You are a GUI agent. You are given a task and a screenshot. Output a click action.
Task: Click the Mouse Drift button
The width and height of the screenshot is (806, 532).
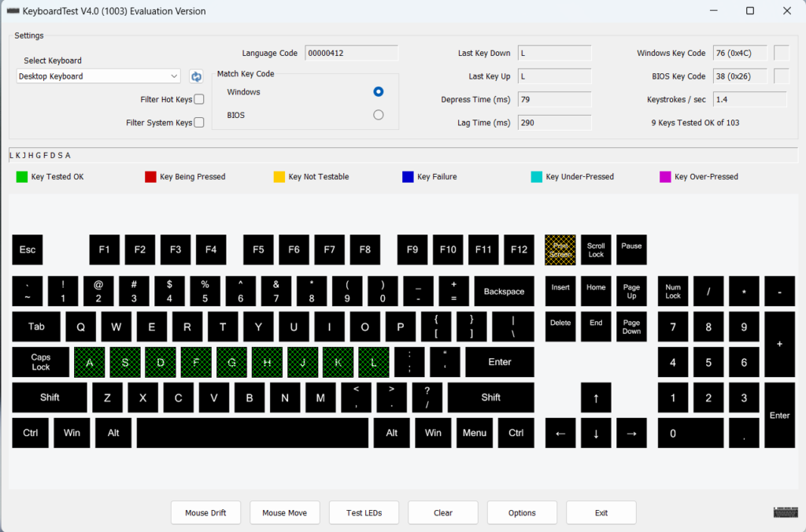(205, 512)
